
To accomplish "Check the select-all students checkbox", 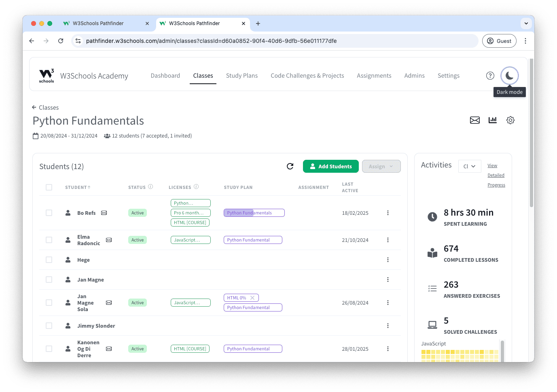I will (x=49, y=187).
